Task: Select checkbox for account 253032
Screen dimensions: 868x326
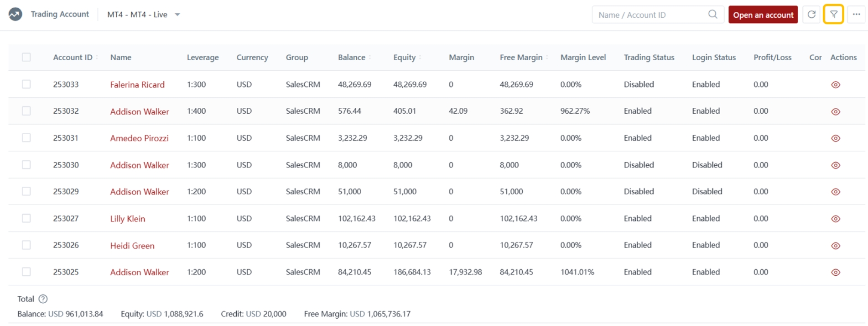Action: point(26,111)
